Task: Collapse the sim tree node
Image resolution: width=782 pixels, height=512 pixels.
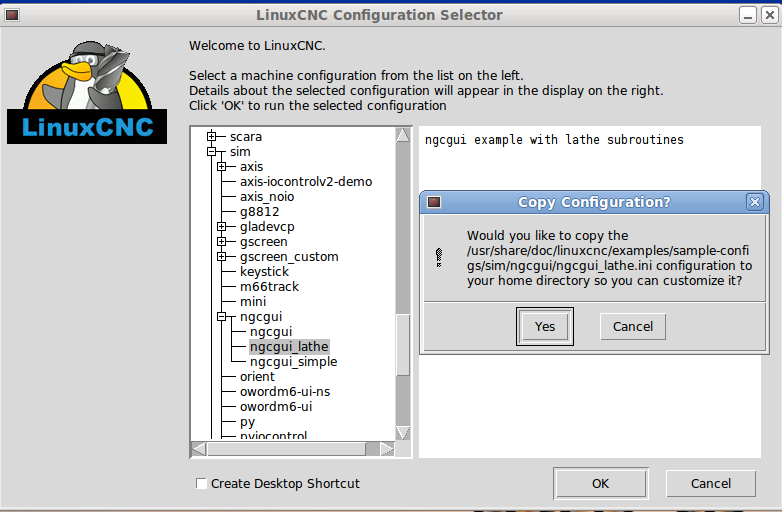Action: click(x=212, y=151)
